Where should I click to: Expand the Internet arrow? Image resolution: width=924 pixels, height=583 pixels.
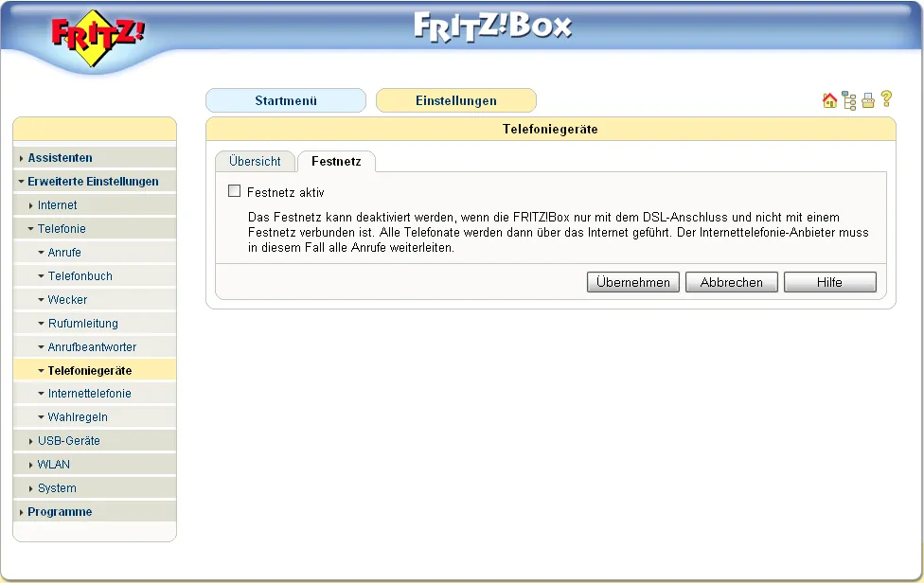[30, 205]
